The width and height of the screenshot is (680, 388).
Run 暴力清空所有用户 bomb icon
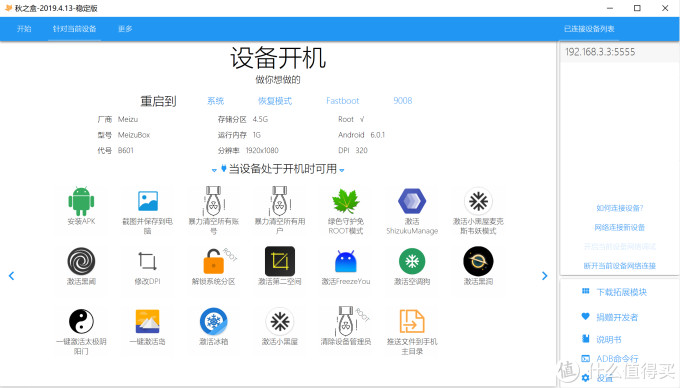[280, 201]
